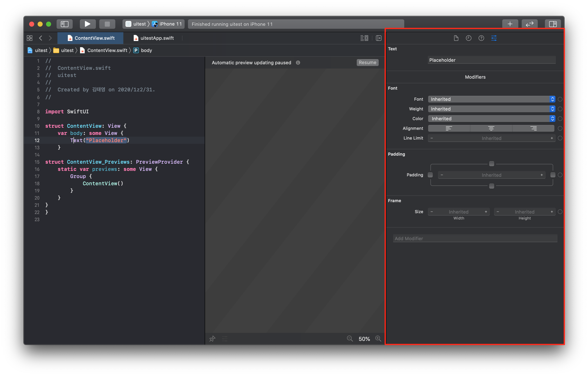Toggle the navigator sidebar icon
Viewport: 588px width, 376px height.
tap(64, 24)
